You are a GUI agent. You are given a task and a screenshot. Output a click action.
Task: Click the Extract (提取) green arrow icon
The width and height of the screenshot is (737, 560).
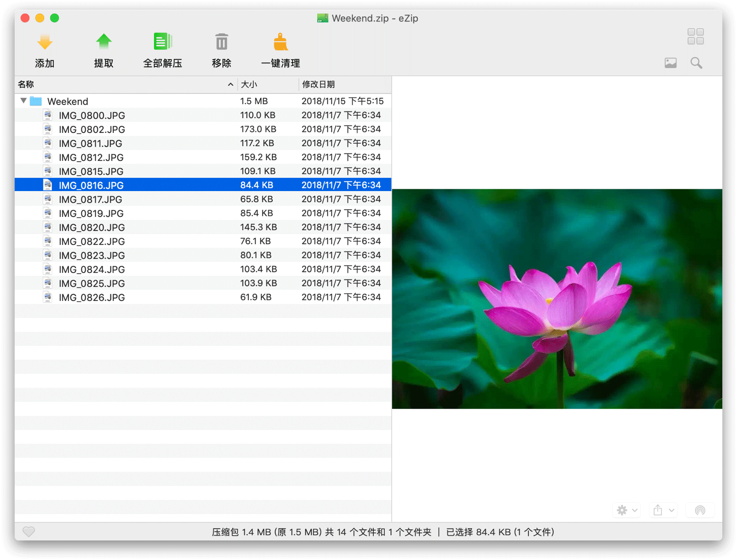[104, 43]
